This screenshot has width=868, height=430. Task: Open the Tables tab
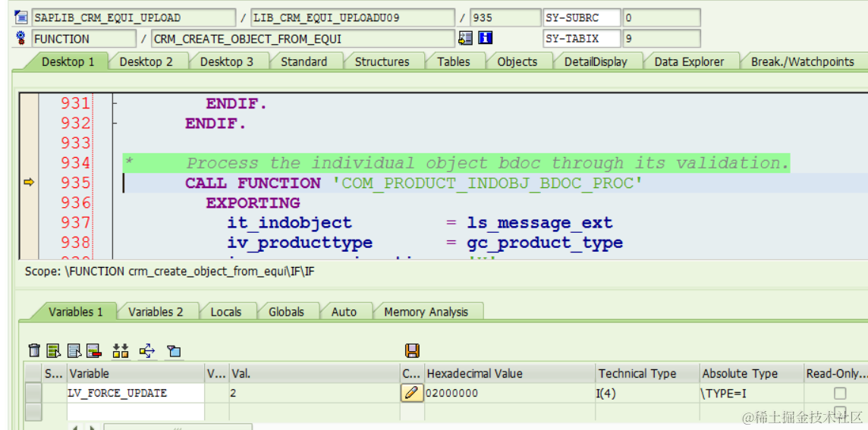(x=454, y=61)
